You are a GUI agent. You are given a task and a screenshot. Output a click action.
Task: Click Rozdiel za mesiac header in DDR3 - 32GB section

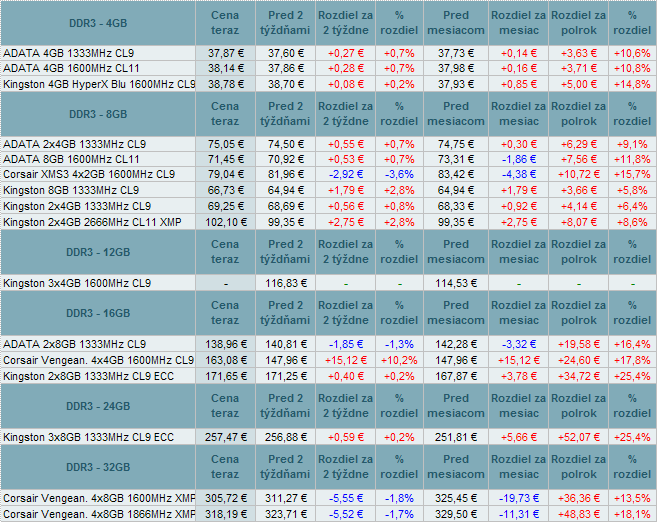coord(519,467)
